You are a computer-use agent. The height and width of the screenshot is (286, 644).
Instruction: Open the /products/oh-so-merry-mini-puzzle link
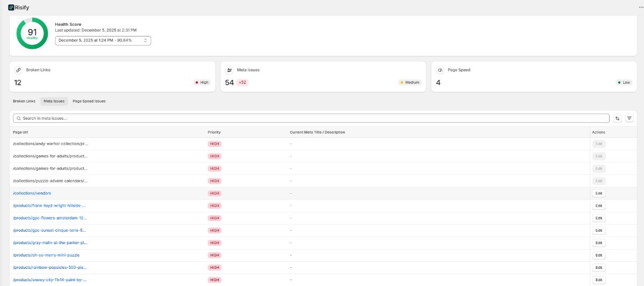(46, 255)
